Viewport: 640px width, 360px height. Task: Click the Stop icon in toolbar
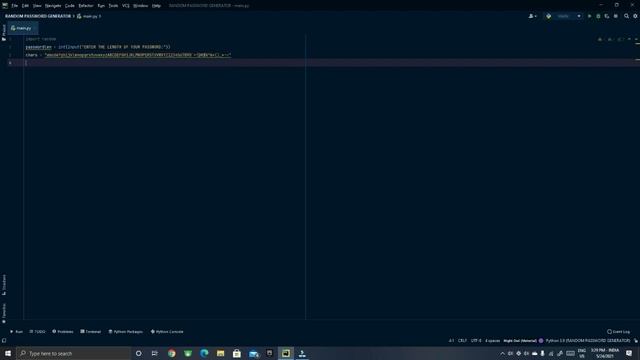(616, 16)
